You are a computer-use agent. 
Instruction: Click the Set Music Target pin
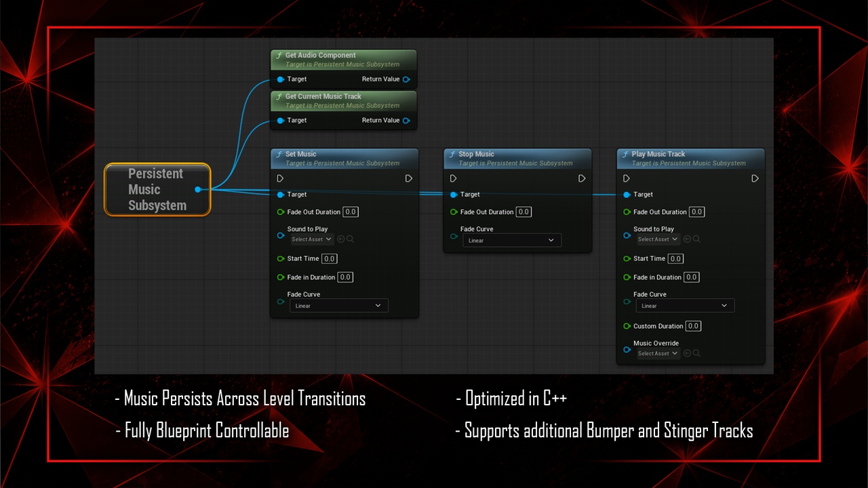(x=280, y=195)
